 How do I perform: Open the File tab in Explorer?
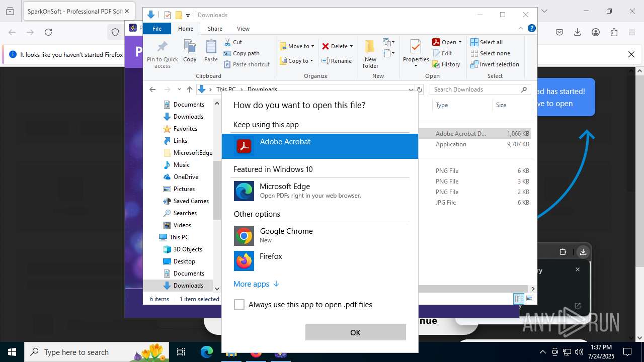(x=157, y=29)
